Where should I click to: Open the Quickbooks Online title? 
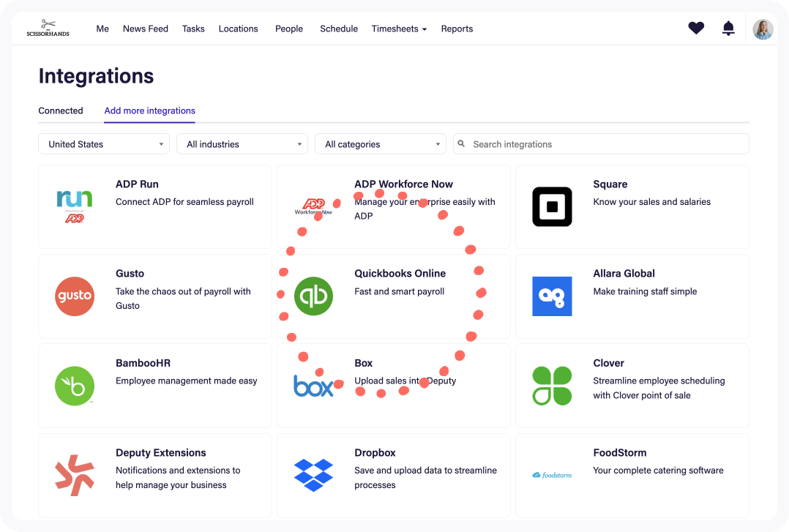click(x=400, y=273)
